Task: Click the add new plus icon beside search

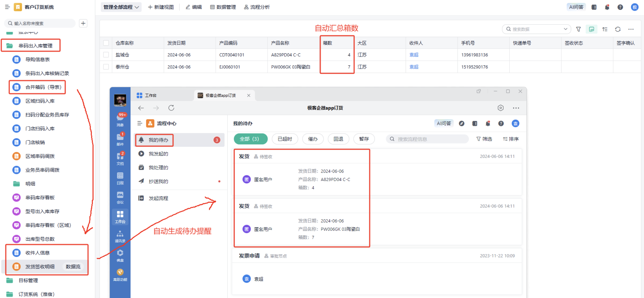Action: (x=83, y=23)
